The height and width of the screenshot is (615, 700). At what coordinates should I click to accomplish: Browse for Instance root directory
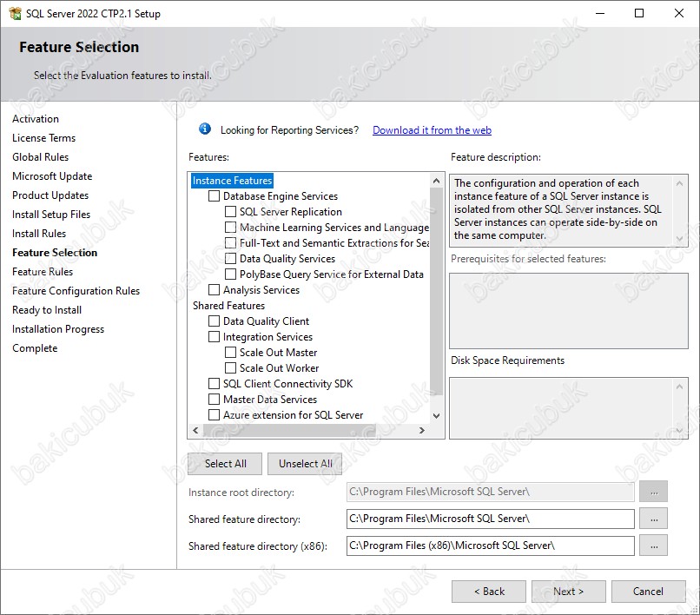coord(654,492)
